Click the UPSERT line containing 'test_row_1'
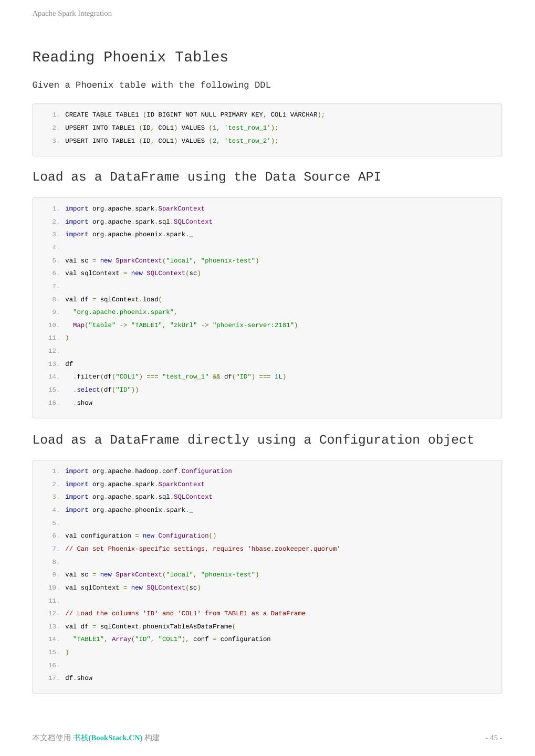Image resolution: width=535 pixels, height=756 pixels. click(172, 128)
